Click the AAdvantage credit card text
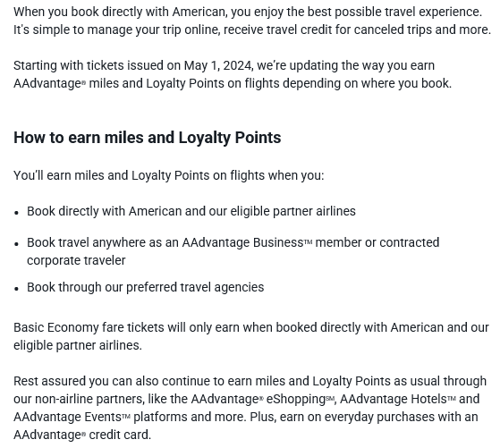Viewport: 500px width, 448px height. tap(82, 435)
